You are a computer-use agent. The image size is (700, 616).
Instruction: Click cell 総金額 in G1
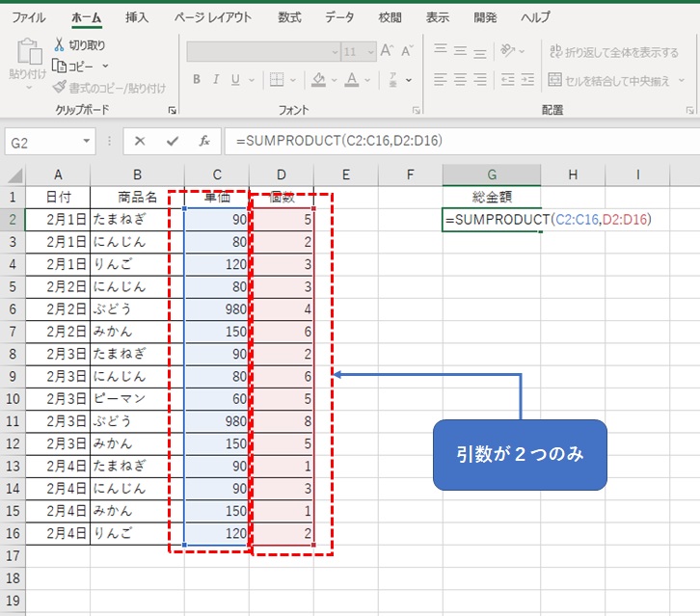(492, 197)
